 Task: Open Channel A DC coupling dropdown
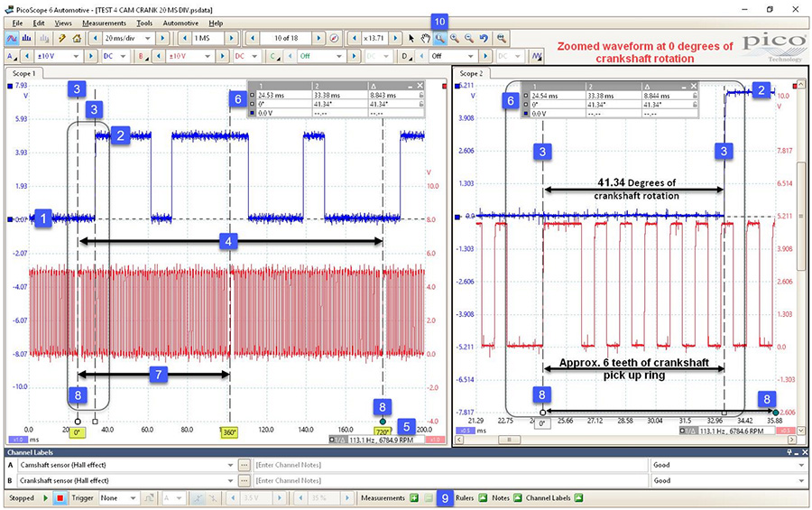[x=124, y=56]
